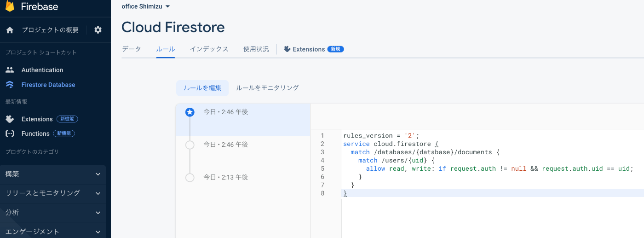Viewport: 644px width, 238px height.
Task: Click the allow read, write rule line
Action: click(500, 168)
